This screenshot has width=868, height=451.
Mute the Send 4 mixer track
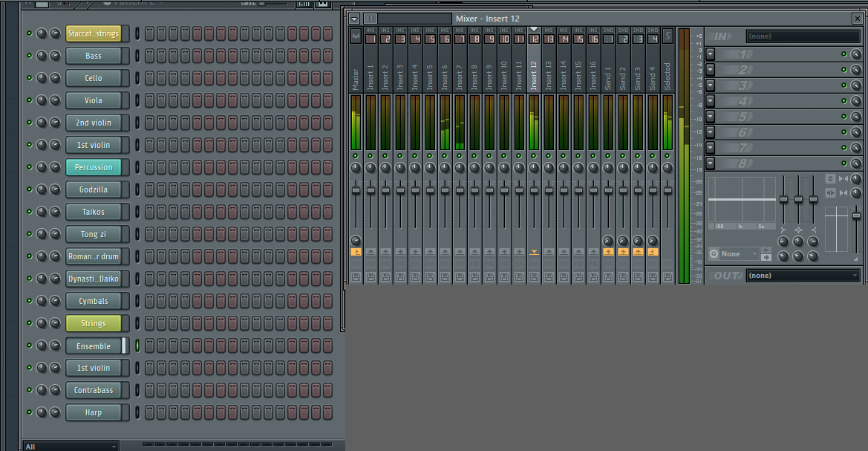(653, 156)
